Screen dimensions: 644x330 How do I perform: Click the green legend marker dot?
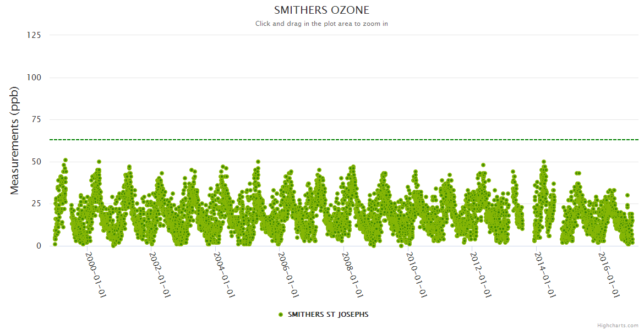coord(281,315)
